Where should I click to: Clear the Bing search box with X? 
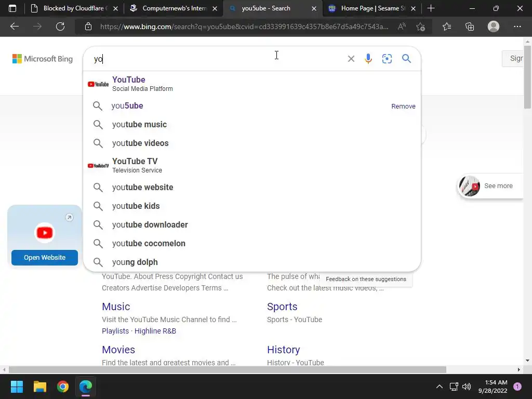[351, 59]
